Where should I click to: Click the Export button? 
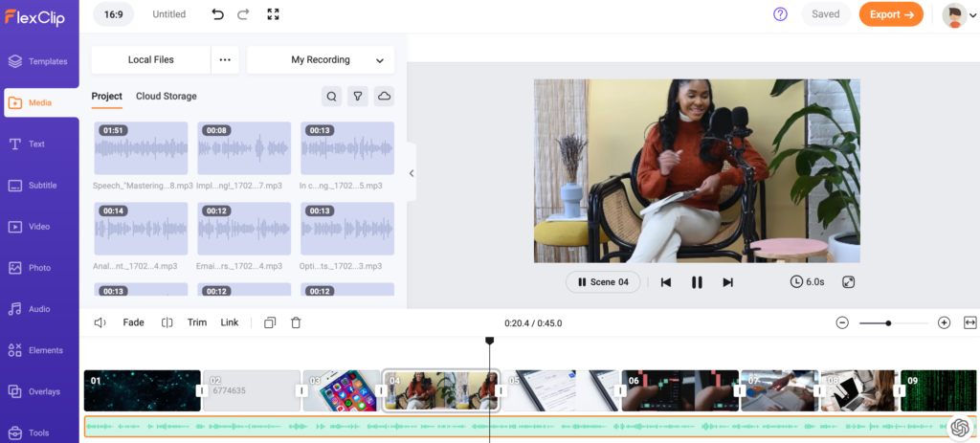890,14
